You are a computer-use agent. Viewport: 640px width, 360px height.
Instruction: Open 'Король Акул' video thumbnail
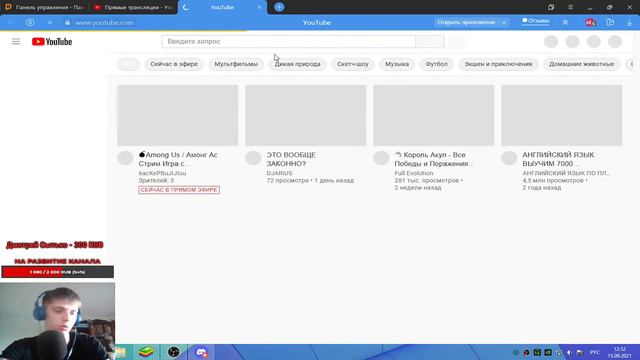tap(433, 115)
